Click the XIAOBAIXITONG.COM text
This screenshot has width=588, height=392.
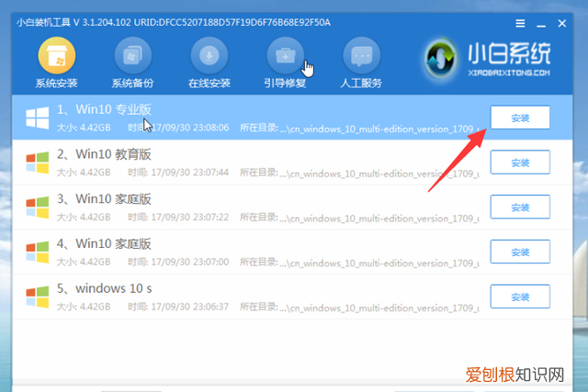(509, 73)
